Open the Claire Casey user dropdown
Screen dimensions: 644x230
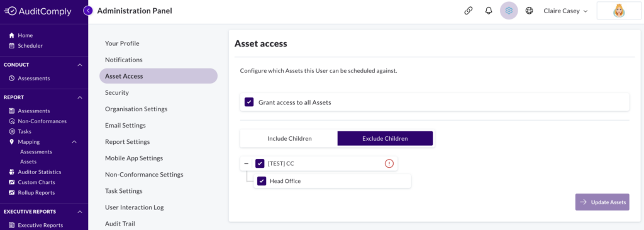coord(565,11)
